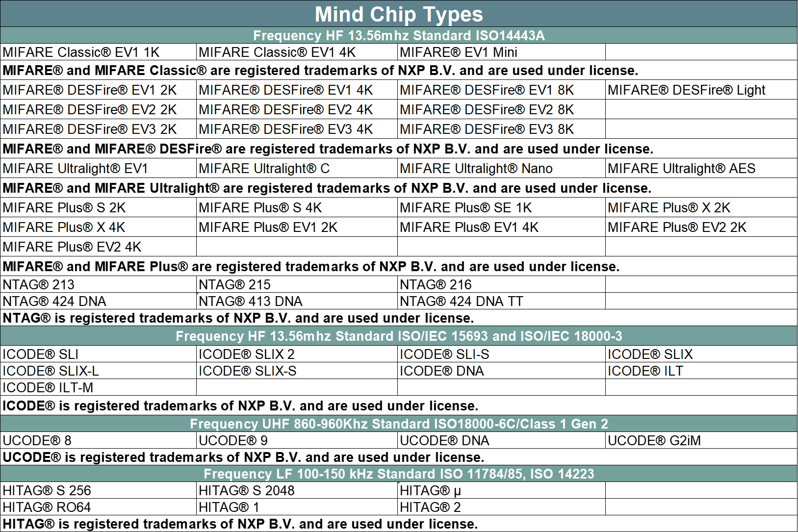Click the MIFARE Ultralight® Nano cell
Image resolution: width=798 pixels, height=532 pixels.
pos(501,168)
